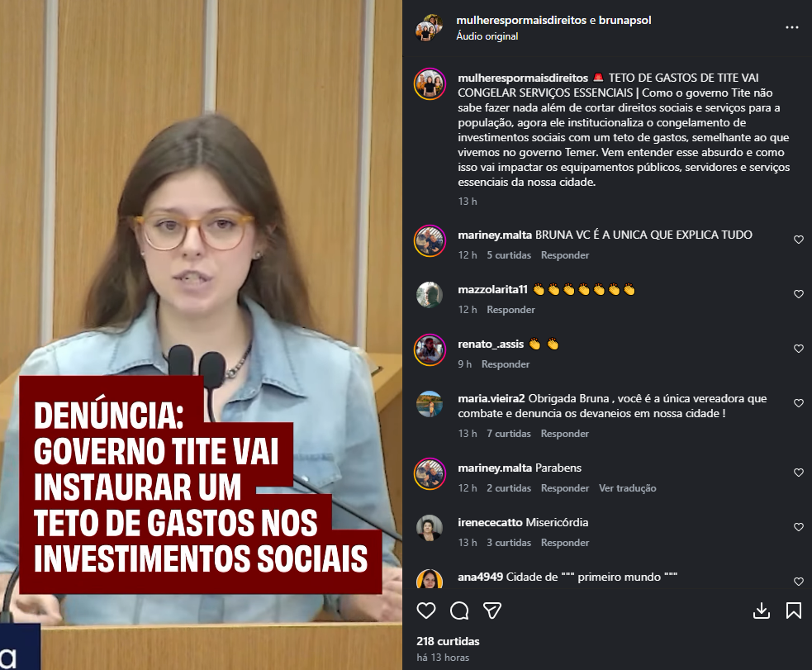Share the post via paper-plane icon
Image resolution: width=812 pixels, height=670 pixels.
(492, 611)
